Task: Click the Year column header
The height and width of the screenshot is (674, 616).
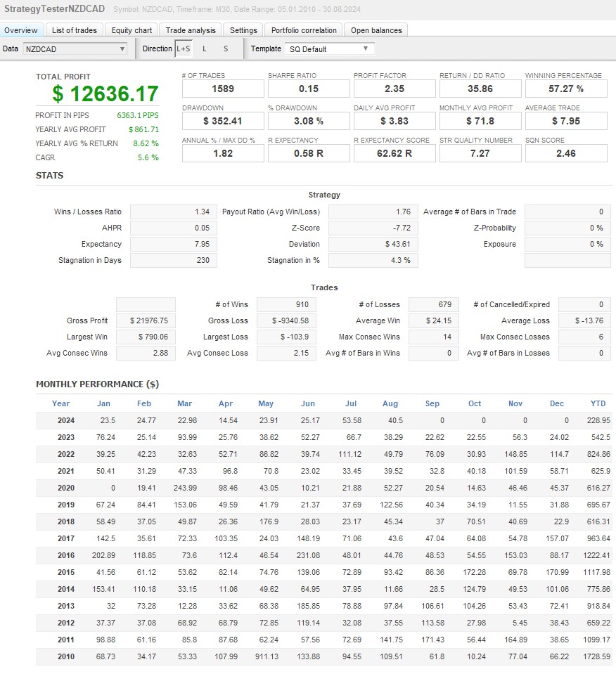Action: tap(61, 403)
